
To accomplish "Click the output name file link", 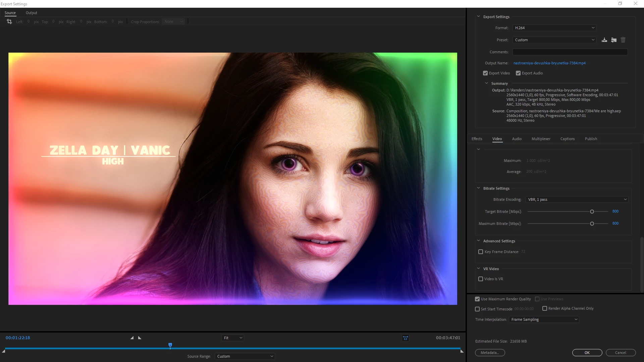I will coord(549,63).
